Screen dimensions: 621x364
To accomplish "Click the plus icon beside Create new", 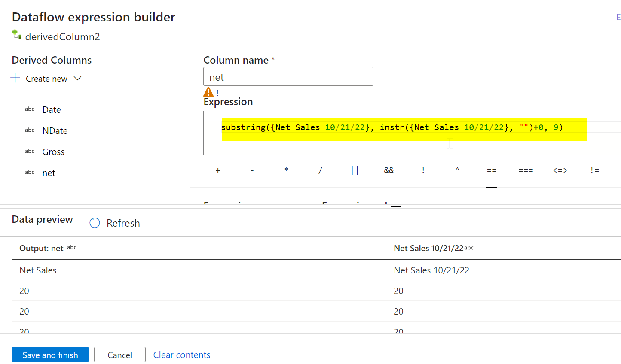I will click(15, 78).
